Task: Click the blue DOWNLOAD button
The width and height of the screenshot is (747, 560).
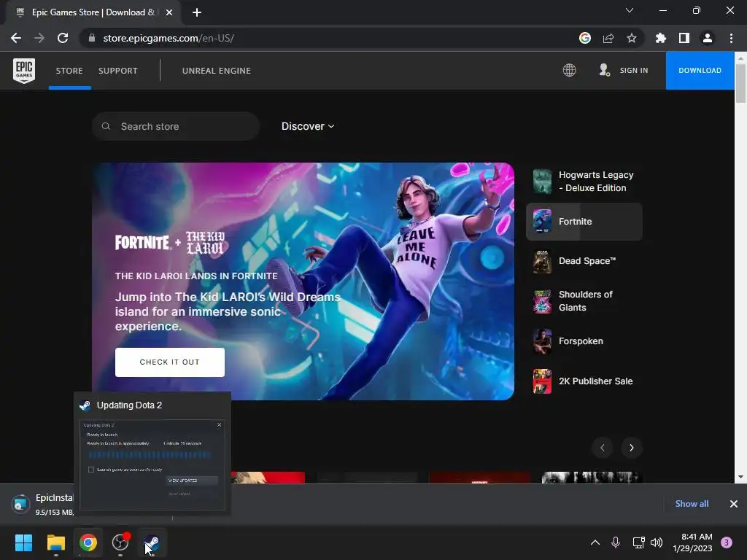Action: tap(700, 71)
